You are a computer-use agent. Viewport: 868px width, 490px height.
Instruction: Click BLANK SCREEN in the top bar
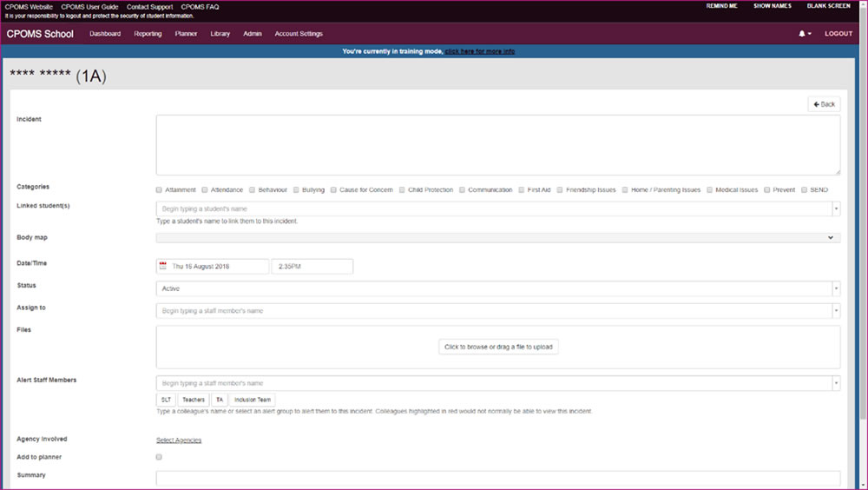[828, 6]
